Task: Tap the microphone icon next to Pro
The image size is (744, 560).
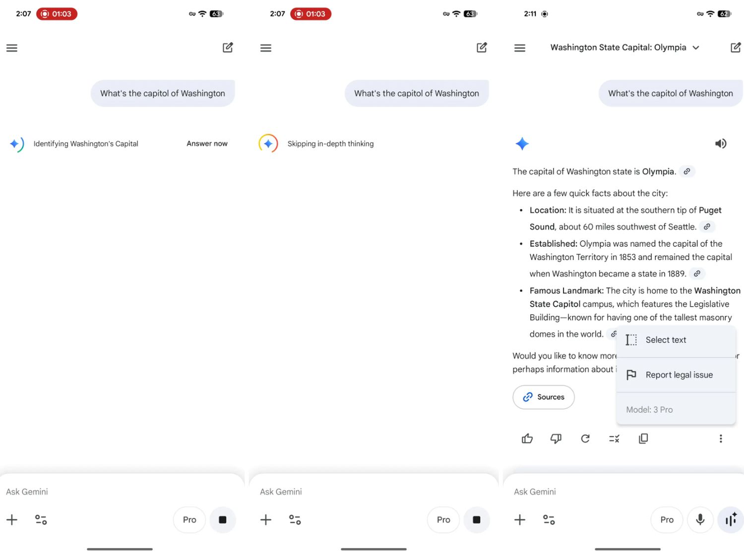Action: point(700,519)
